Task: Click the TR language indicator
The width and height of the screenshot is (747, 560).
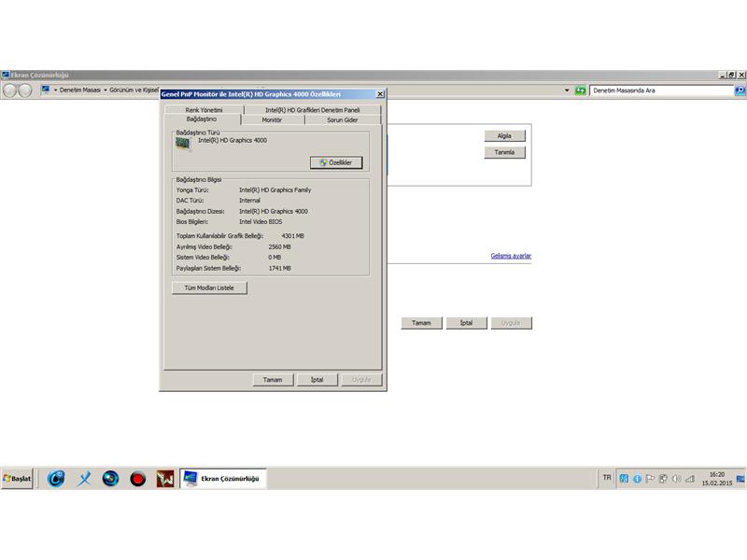Action: [x=606, y=477]
